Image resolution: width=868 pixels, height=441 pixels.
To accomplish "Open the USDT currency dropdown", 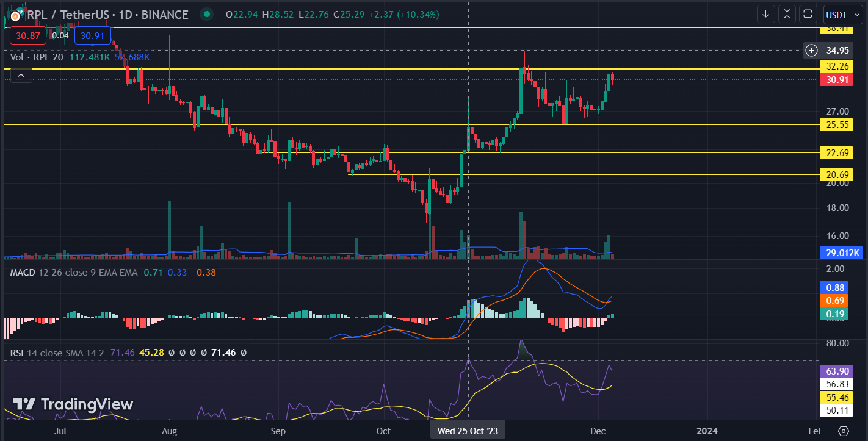I will point(843,14).
